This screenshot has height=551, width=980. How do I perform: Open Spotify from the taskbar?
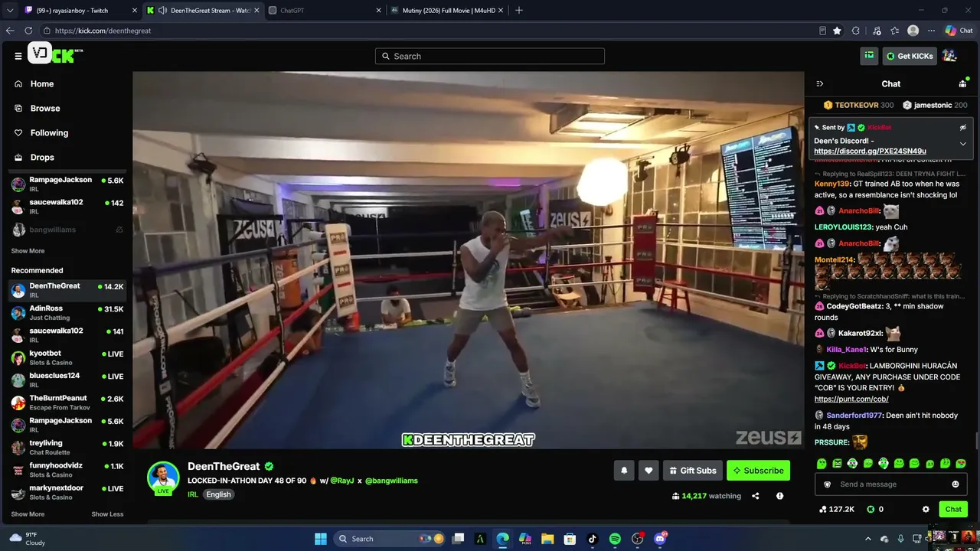point(615,539)
